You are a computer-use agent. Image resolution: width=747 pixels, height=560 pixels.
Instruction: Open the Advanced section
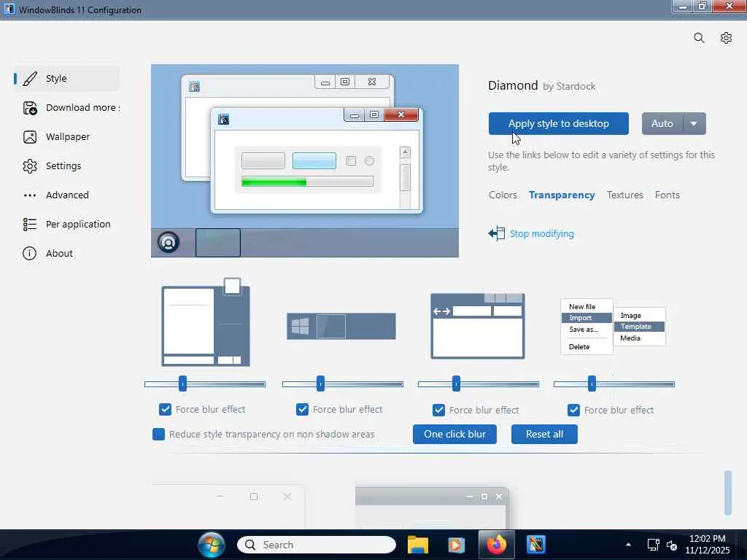tap(66, 195)
